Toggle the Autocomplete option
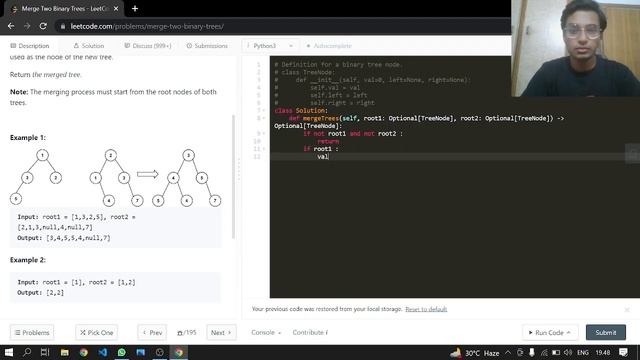 tap(329, 46)
